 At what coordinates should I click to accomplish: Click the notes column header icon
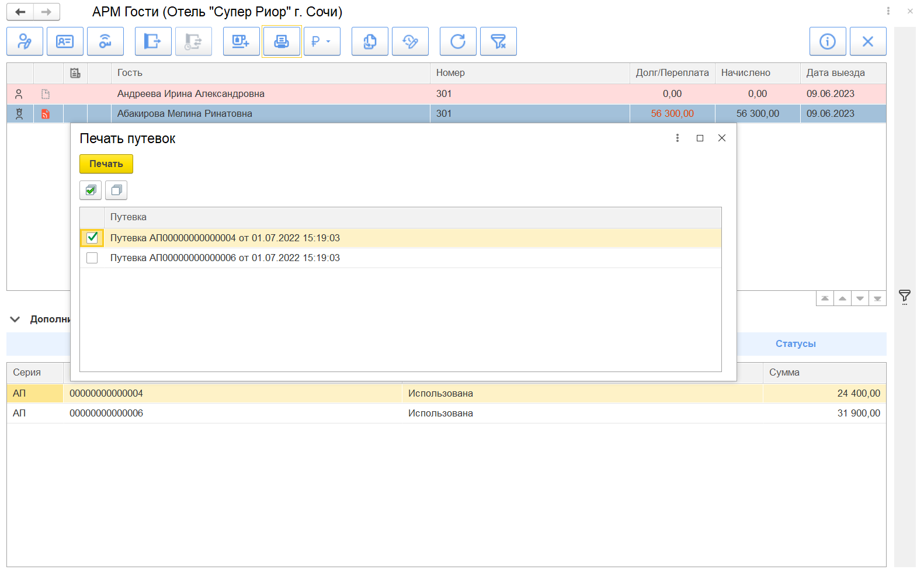(75, 73)
